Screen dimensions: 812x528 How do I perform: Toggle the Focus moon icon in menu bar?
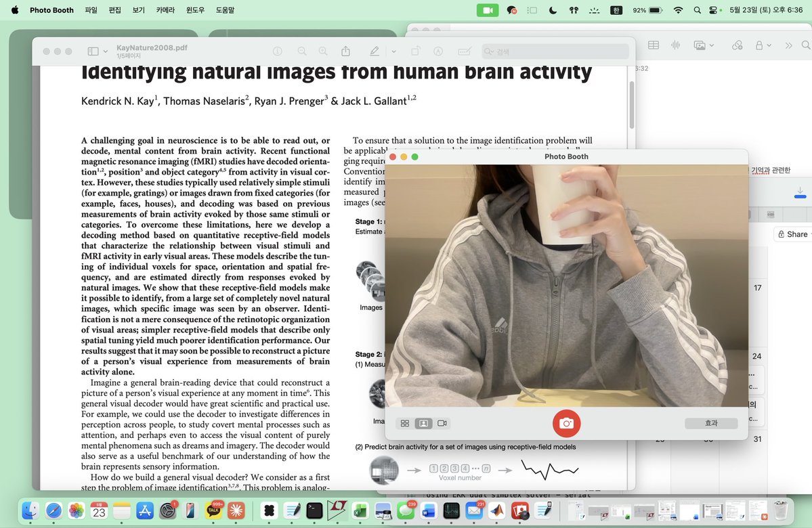(x=553, y=10)
